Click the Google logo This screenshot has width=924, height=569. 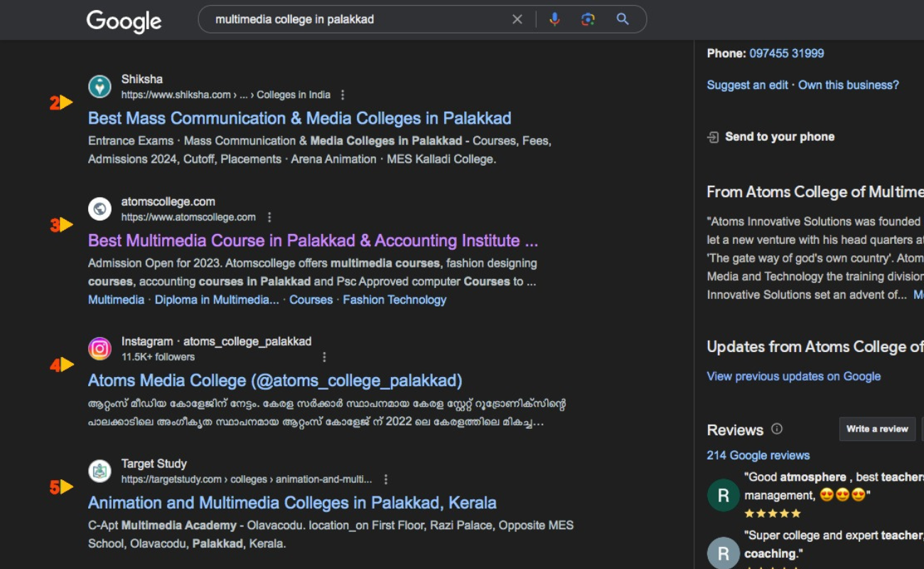[124, 21]
